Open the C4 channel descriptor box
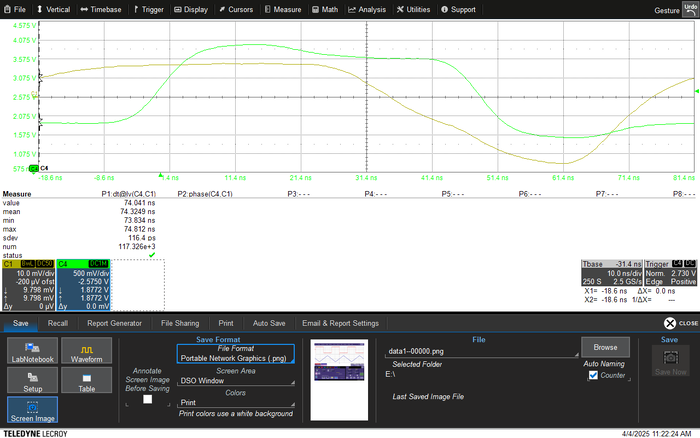This screenshot has width=700, height=438. click(x=84, y=286)
